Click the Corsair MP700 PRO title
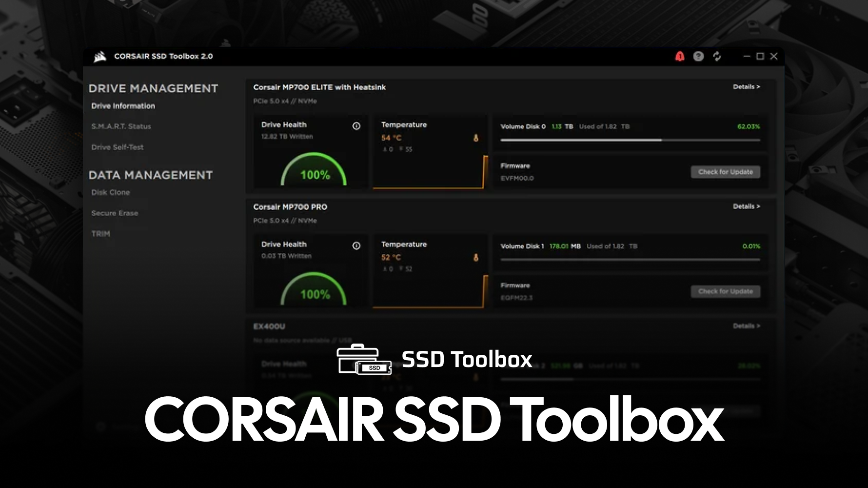Viewport: 868px width, 488px height. tap(290, 207)
